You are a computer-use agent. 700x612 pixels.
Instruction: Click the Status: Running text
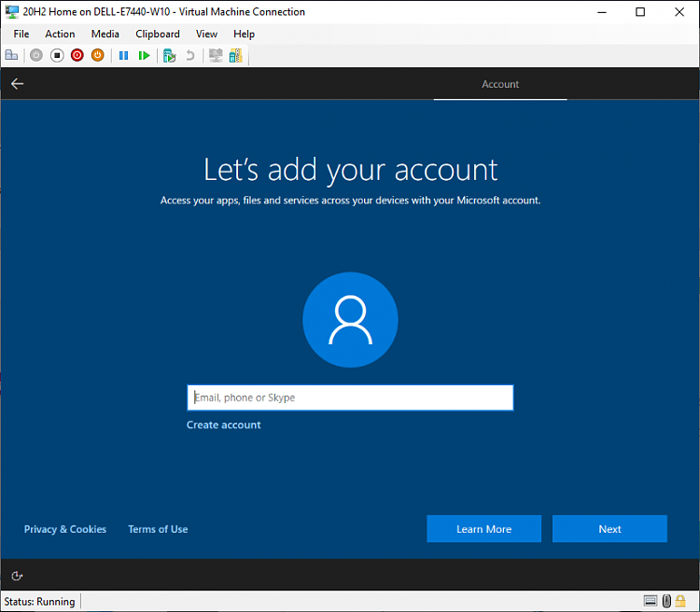39,602
